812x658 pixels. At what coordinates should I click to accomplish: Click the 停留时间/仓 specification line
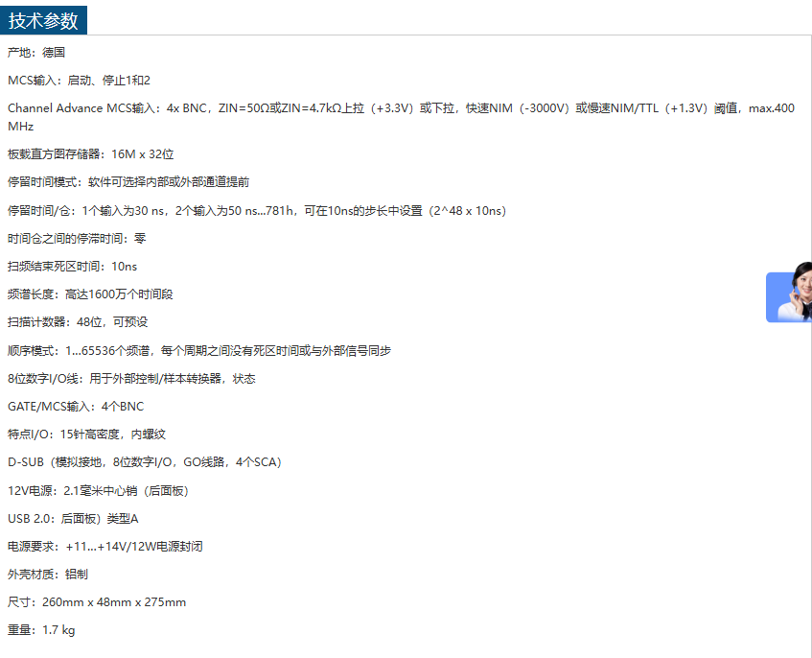(256, 211)
